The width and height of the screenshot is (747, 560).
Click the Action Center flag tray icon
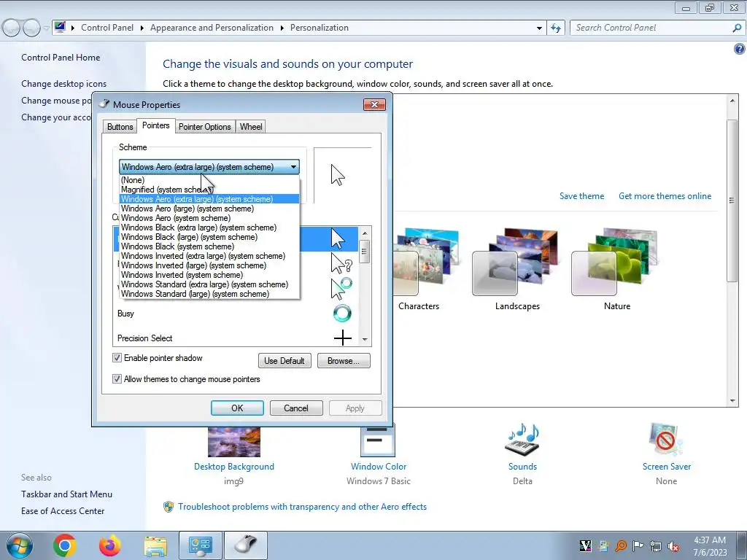(x=638, y=546)
